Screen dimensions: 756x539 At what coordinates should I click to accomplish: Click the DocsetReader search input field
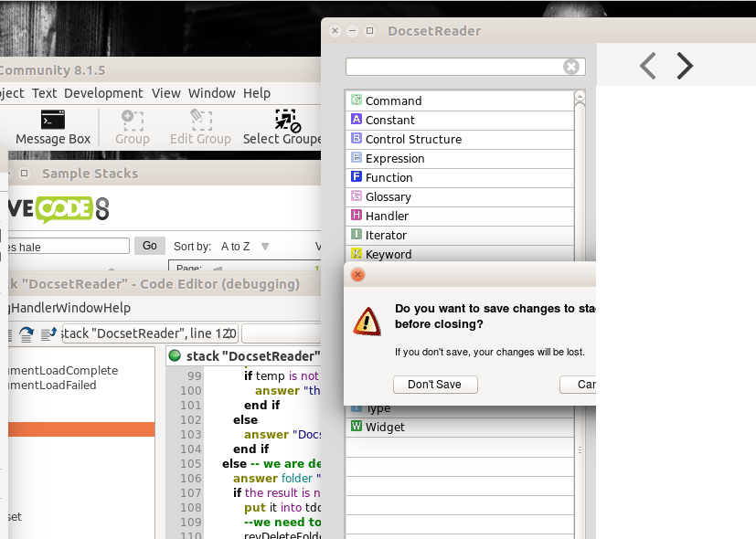454,67
